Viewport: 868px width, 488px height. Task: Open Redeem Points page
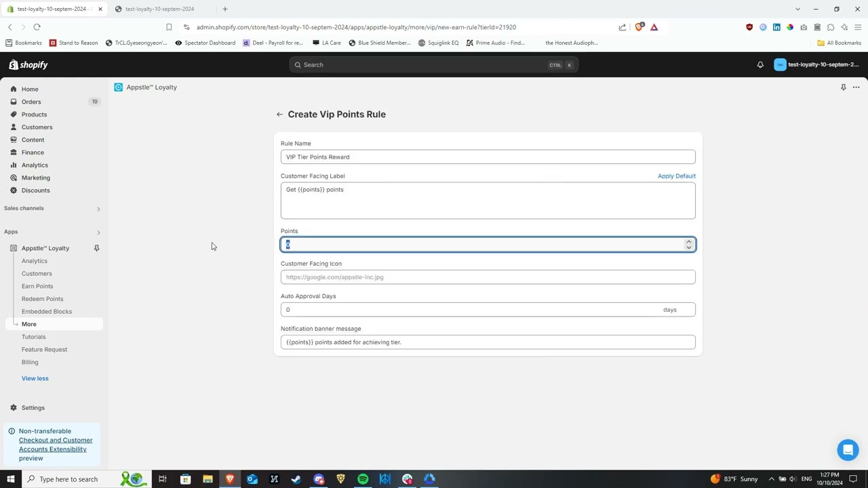pos(42,299)
